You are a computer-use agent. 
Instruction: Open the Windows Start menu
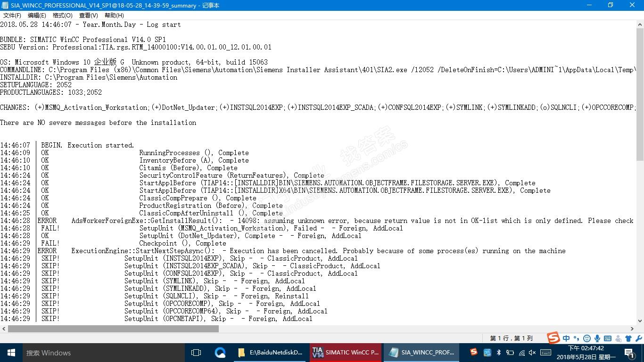11,353
